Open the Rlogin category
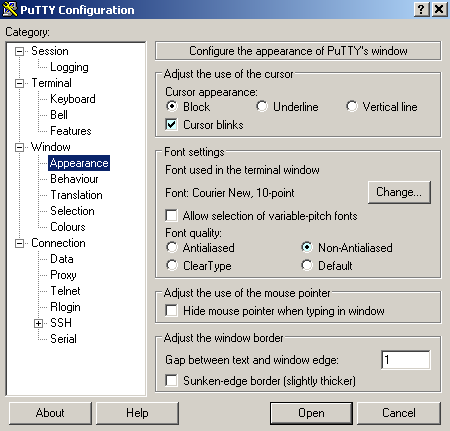The width and height of the screenshot is (450, 431). point(65,307)
